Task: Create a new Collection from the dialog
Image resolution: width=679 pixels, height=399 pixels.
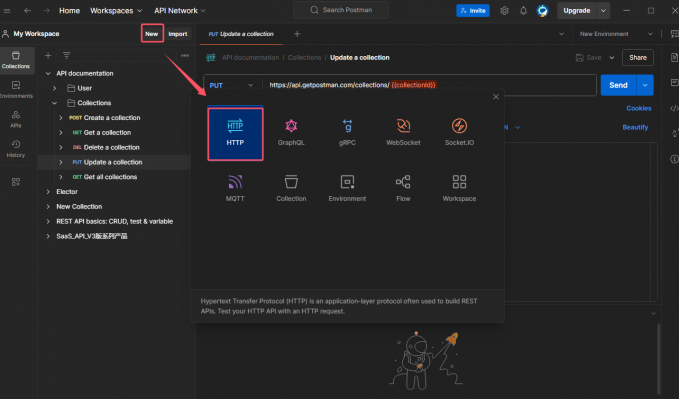Action: [x=291, y=188]
